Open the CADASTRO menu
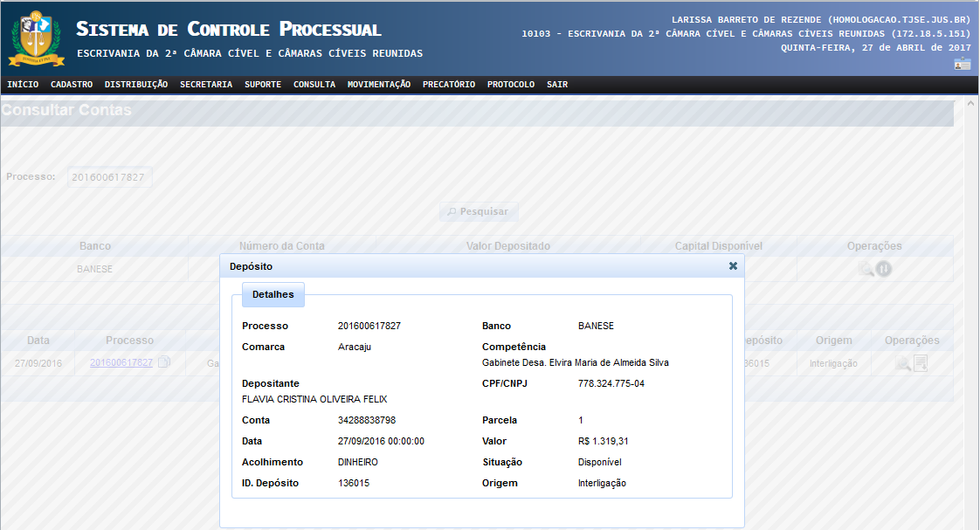The height and width of the screenshot is (530, 980). tap(72, 85)
